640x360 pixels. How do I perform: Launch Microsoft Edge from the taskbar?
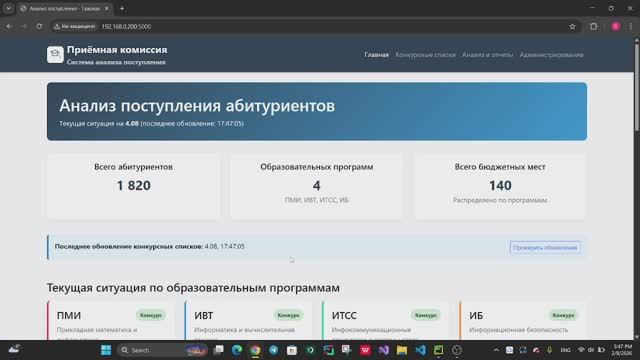[x=237, y=350]
